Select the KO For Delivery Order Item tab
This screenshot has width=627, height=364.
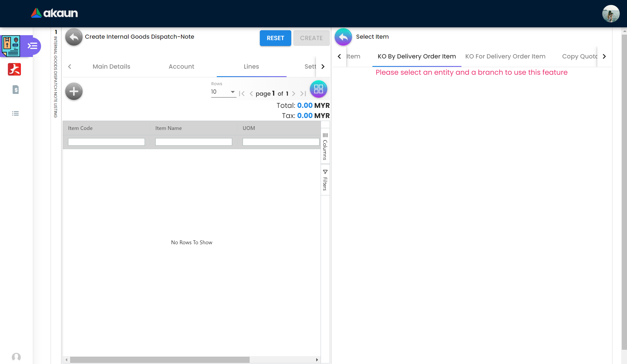point(505,56)
